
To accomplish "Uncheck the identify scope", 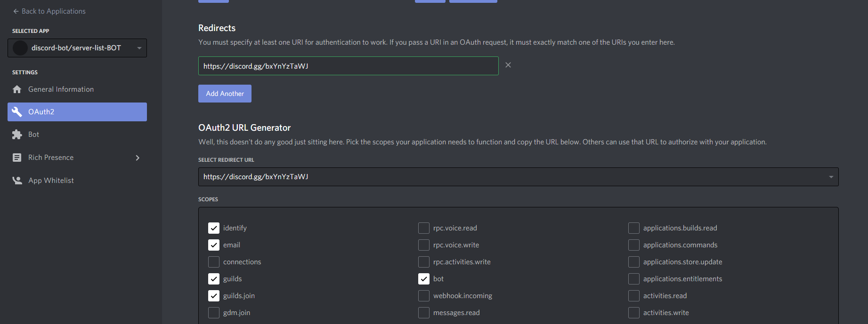I will [x=213, y=228].
